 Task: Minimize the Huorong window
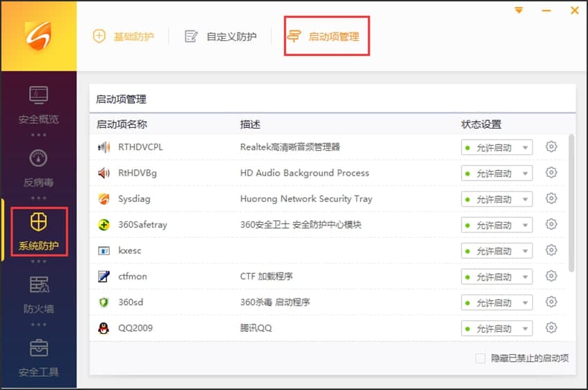(x=547, y=10)
